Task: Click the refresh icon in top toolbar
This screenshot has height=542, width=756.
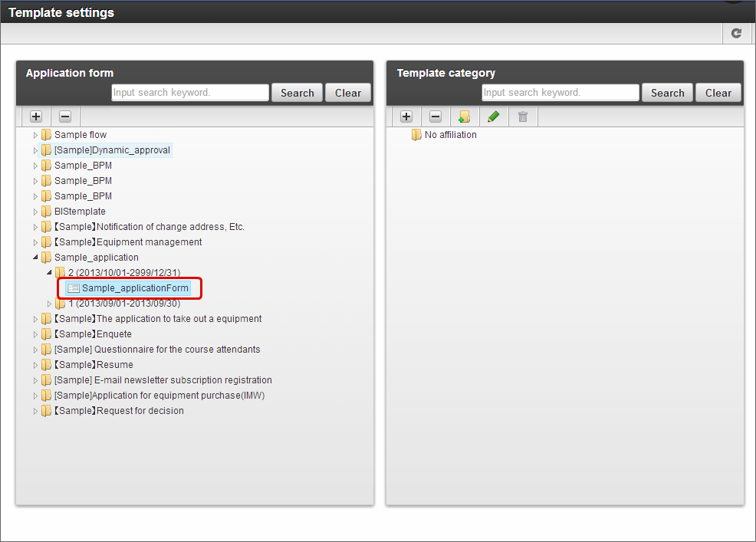Action: pos(736,33)
